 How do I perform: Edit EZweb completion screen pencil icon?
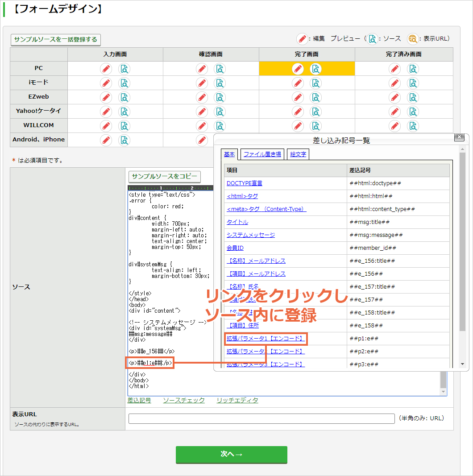pos(298,97)
